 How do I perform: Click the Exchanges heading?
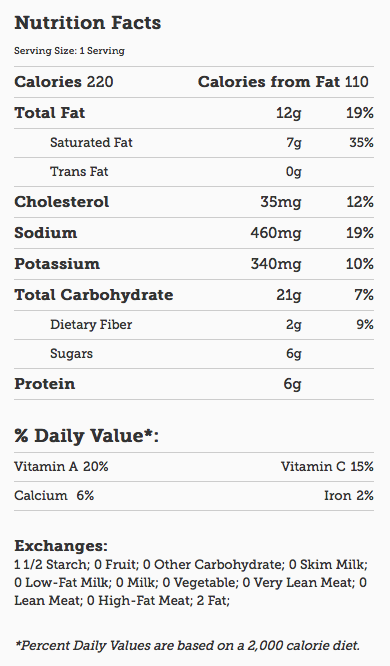[x=61, y=545]
